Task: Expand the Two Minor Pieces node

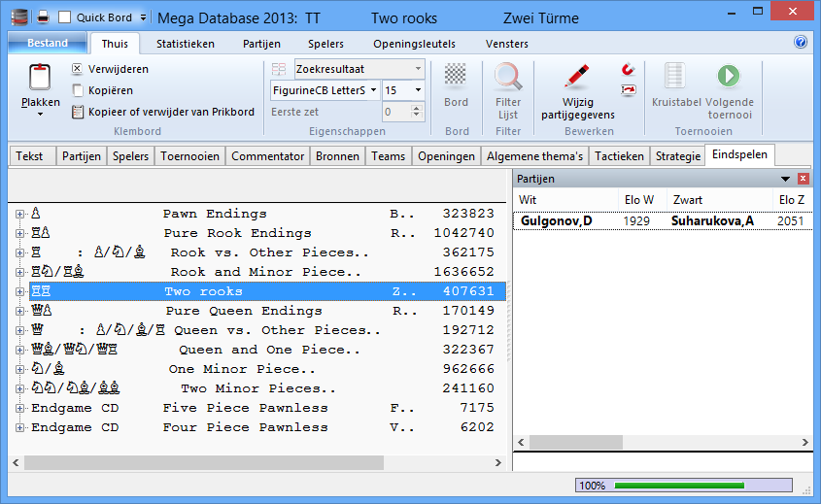Action: pyautogui.click(x=19, y=388)
